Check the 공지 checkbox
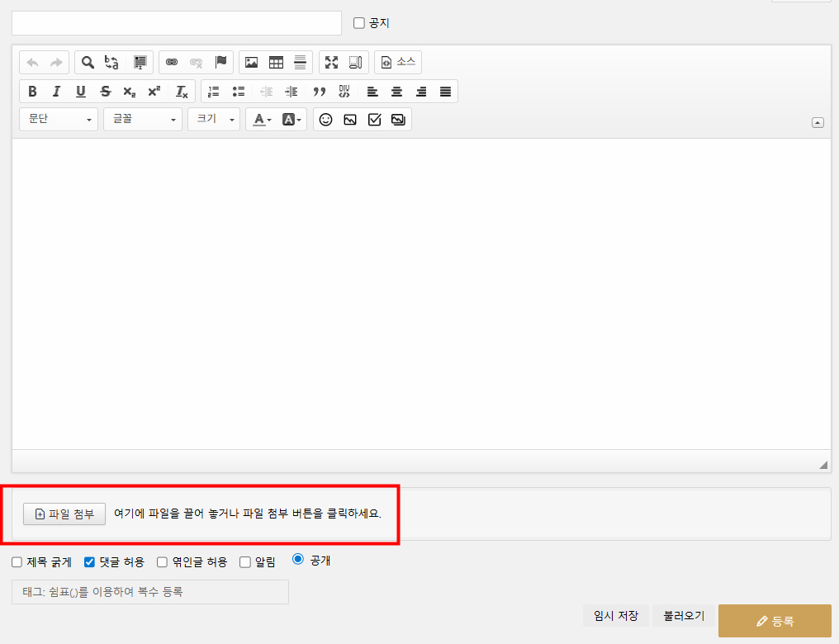Viewport: 839px width, 644px height. point(359,23)
